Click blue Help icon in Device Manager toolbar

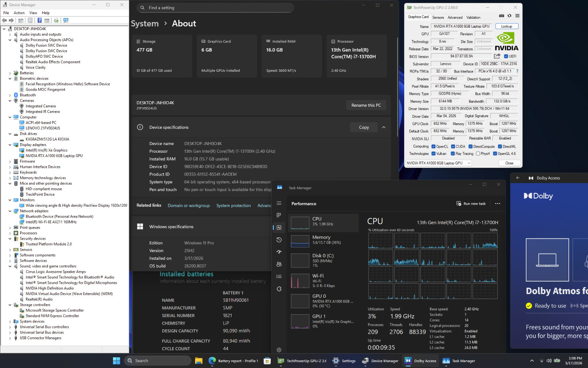pyautogui.click(x=39, y=21)
